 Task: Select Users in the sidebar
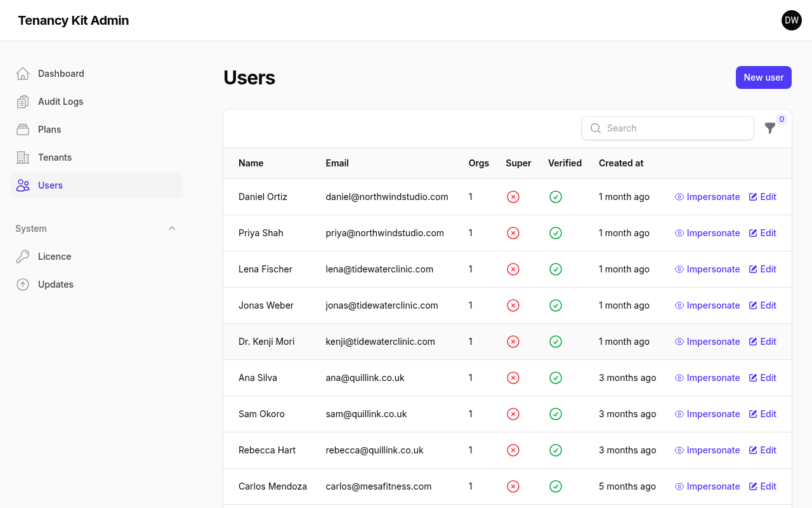[x=96, y=185]
